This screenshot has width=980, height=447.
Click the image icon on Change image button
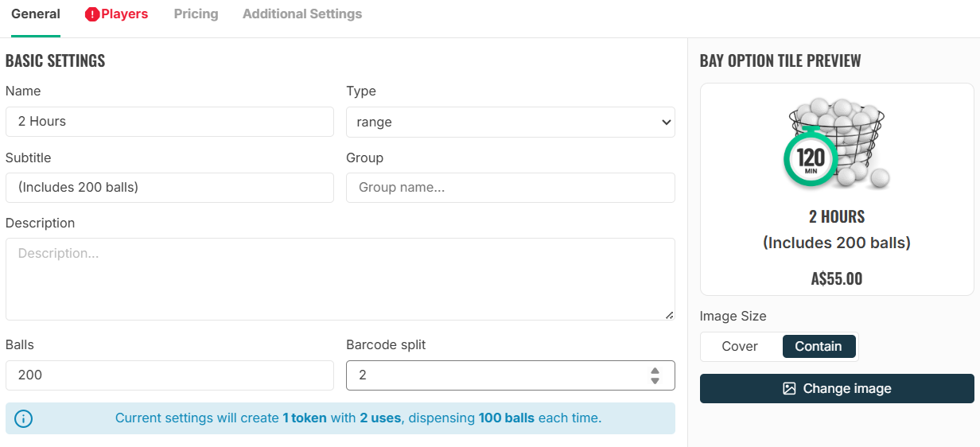pos(789,389)
